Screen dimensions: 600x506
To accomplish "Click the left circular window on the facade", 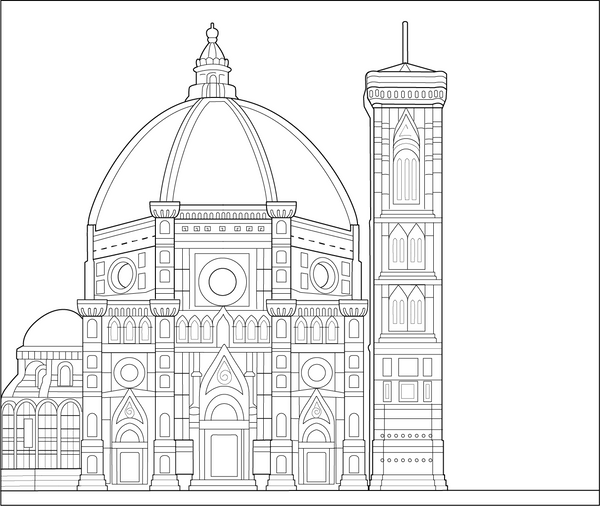I will tap(130, 373).
